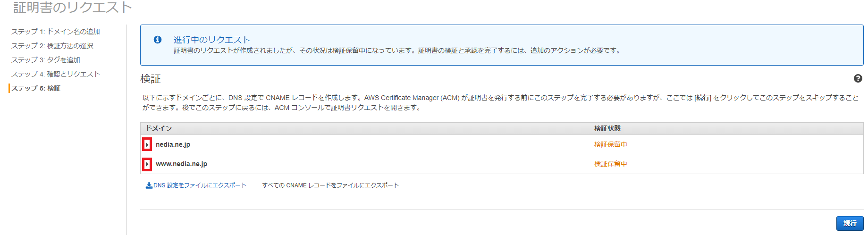The width and height of the screenshot is (868, 235).
Task: Click the download icon beside DNS export
Action: 149,185
